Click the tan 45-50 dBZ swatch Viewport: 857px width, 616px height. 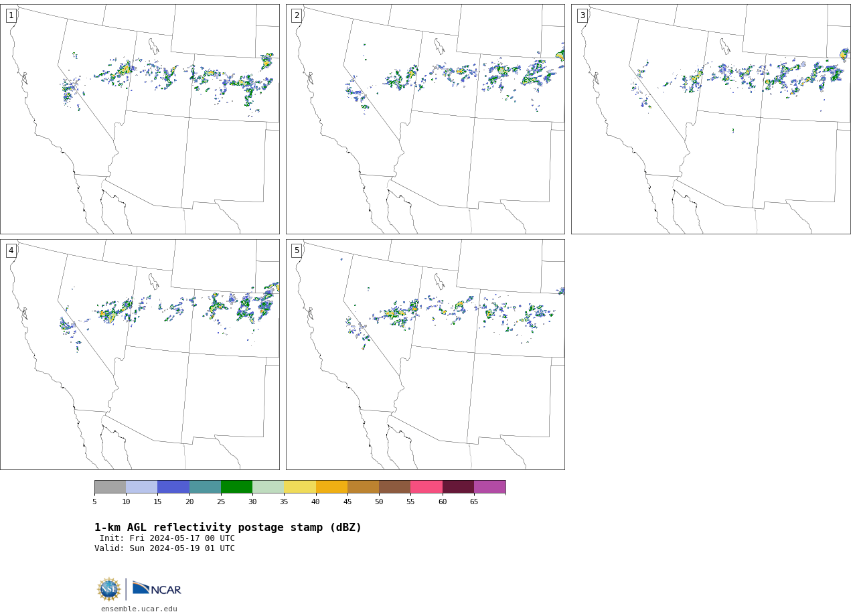click(x=363, y=487)
